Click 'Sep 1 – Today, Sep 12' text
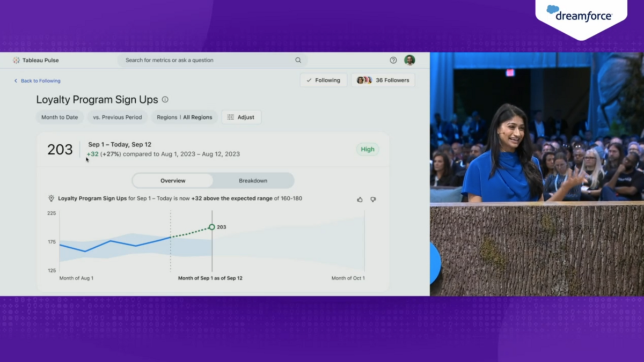The width and height of the screenshot is (644, 362). (x=120, y=145)
